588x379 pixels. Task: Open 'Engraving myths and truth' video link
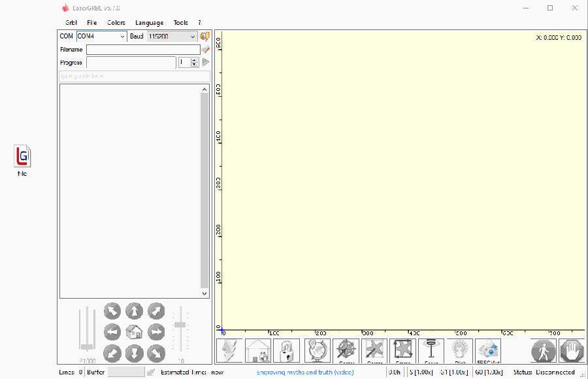(x=305, y=372)
